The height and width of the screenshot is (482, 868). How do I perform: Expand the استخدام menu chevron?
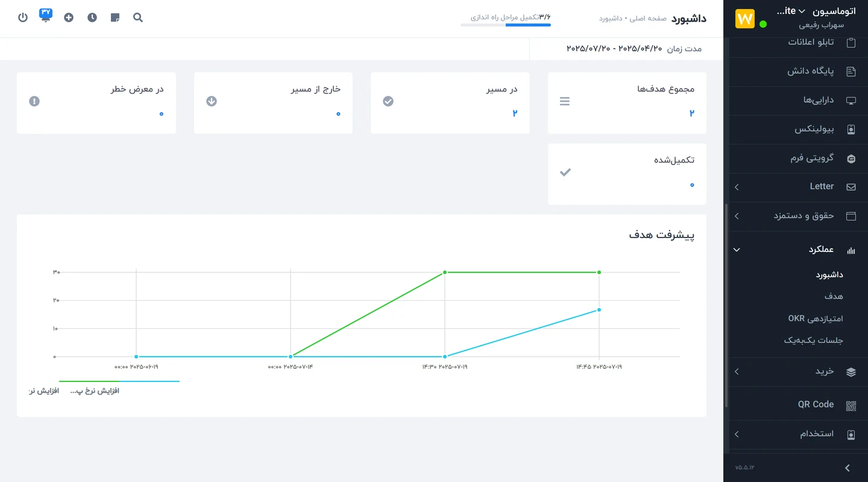tap(737, 434)
